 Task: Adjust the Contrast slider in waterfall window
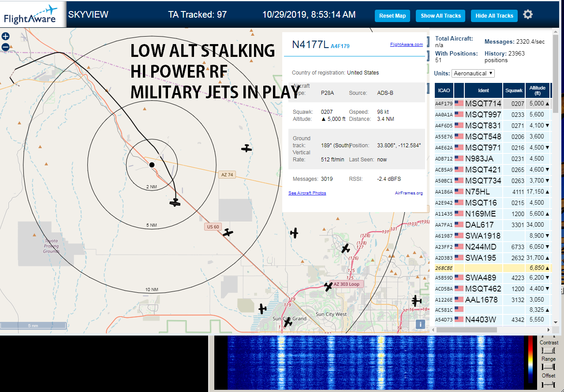click(x=549, y=351)
